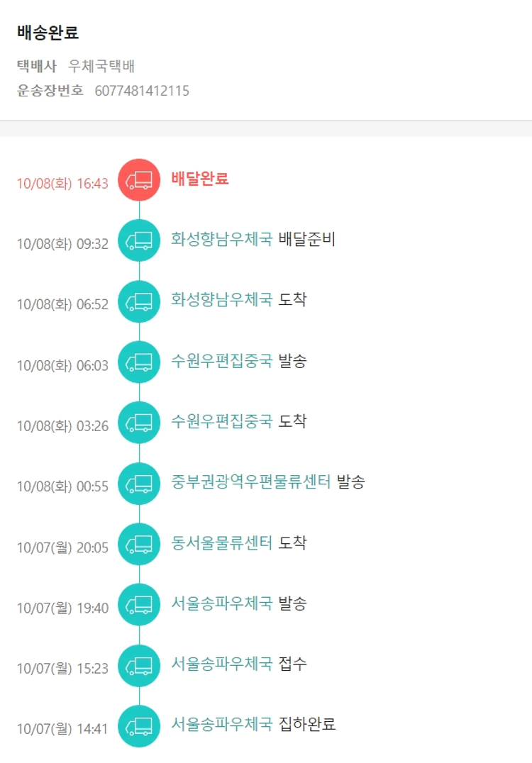This screenshot has width=532, height=763.
Task: Click truck icon beside 수원우편집중국 발송
Action: point(139,362)
